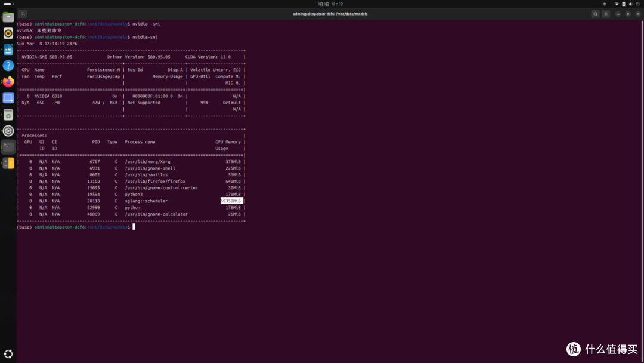Click the 65C temperature value
This screenshot has height=363, width=644.
click(x=41, y=103)
